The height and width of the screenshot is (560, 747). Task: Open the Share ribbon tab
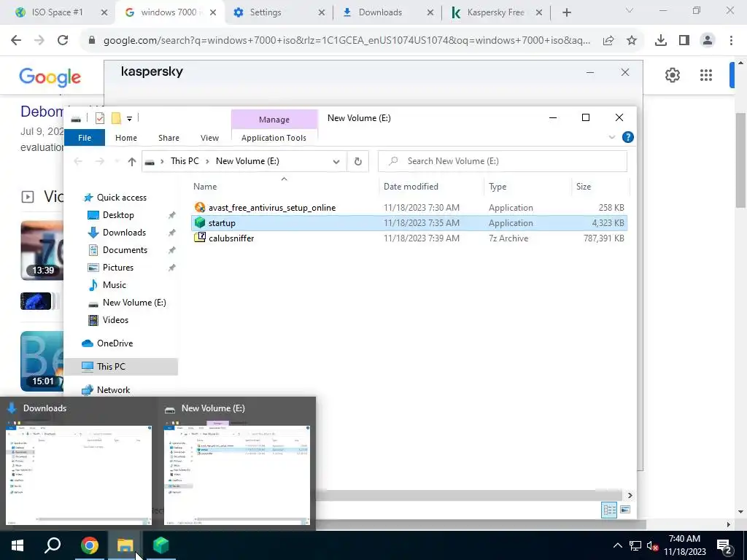click(x=169, y=138)
